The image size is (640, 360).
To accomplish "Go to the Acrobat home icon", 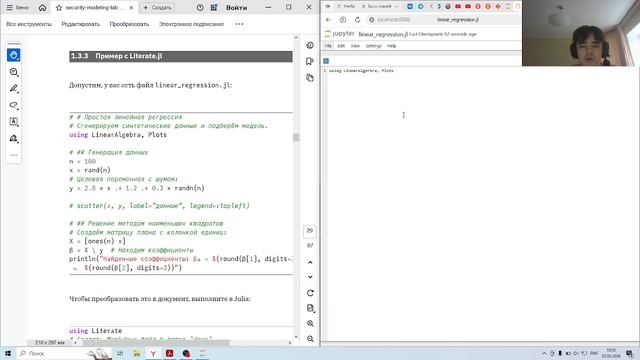I will 42,8.
